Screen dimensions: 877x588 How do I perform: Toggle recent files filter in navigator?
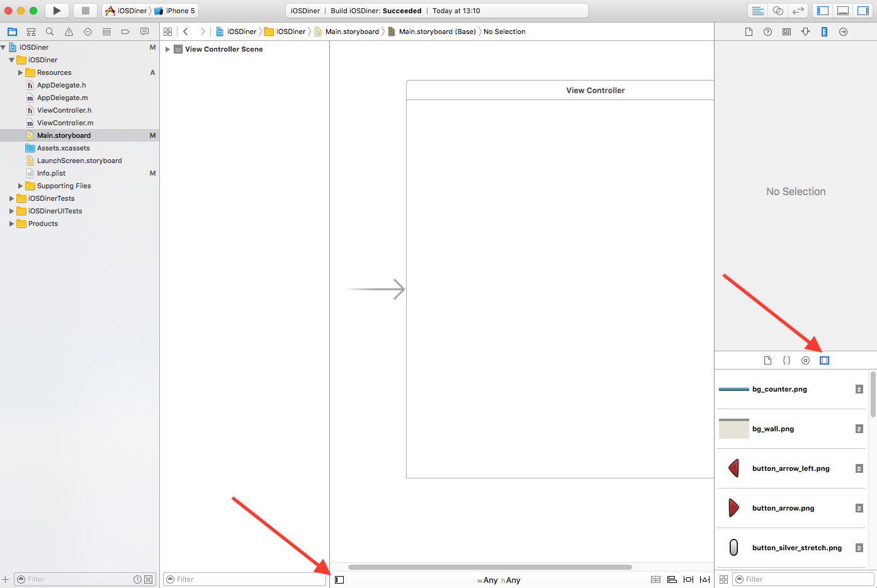point(137,579)
